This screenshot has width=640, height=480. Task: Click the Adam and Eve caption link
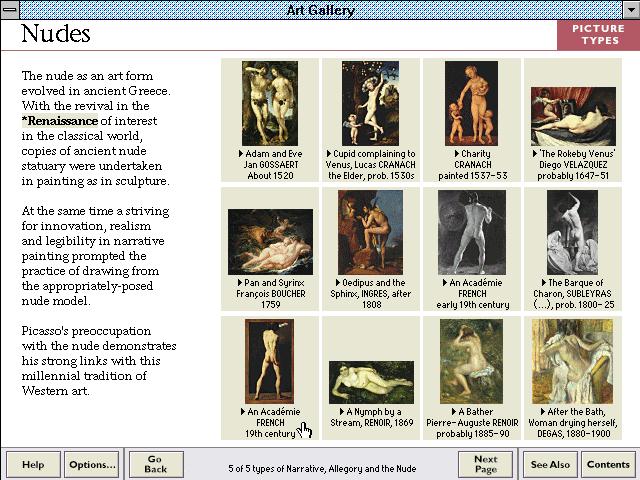coord(270,165)
